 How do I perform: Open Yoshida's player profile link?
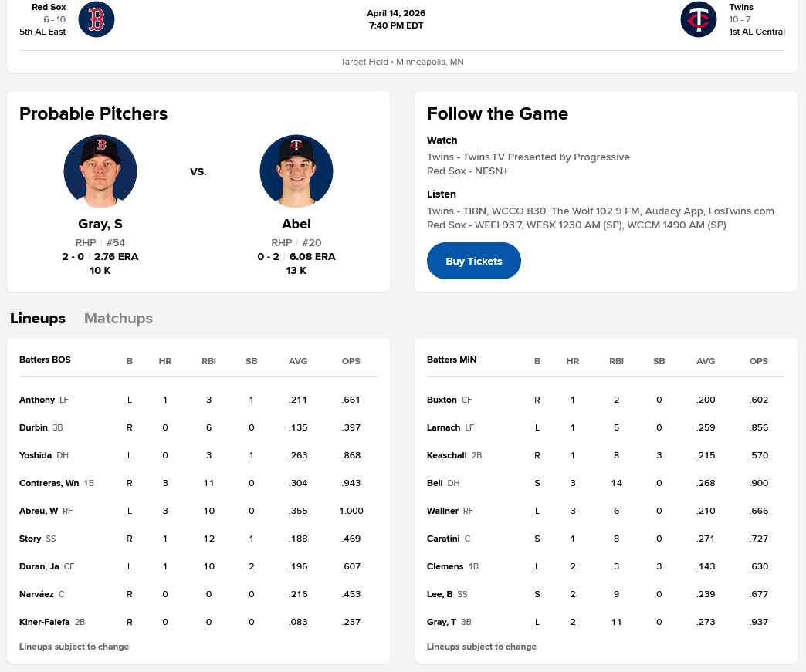(x=37, y=455)
